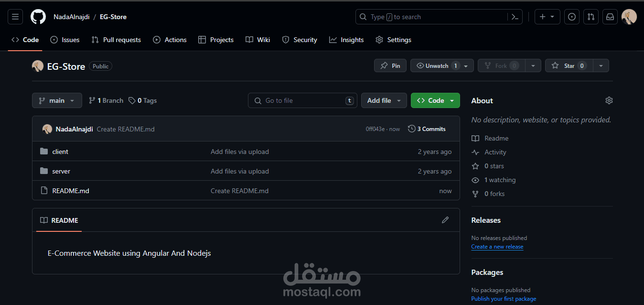Open NadaAlnajdi owner breadcrumb link
The image size is (644, 305).
tap(72, 17)
